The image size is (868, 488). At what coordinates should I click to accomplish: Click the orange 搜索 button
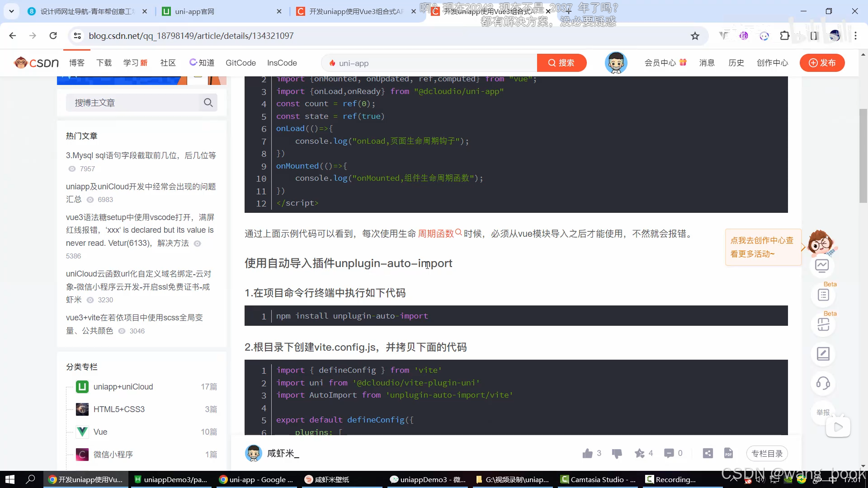[561, 63]
